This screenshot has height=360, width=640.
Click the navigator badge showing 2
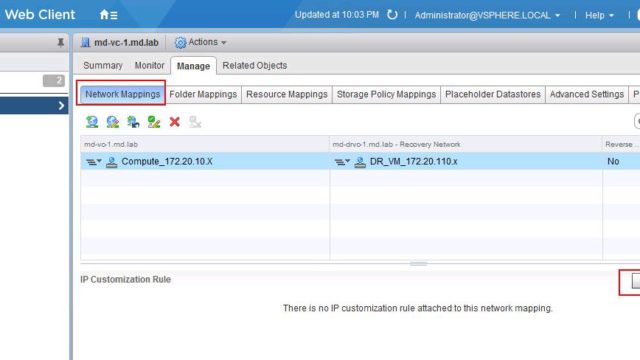pos(54,81)
